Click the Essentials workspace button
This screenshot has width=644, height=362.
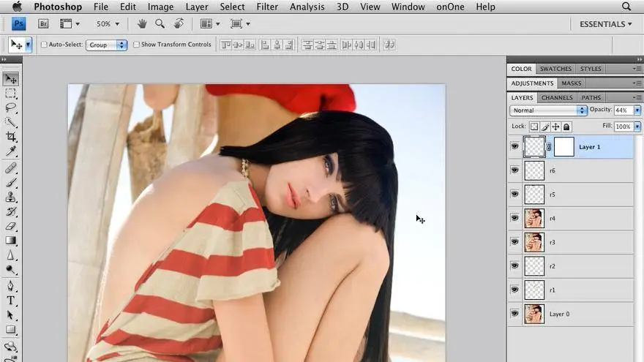[x=605, y=24]
